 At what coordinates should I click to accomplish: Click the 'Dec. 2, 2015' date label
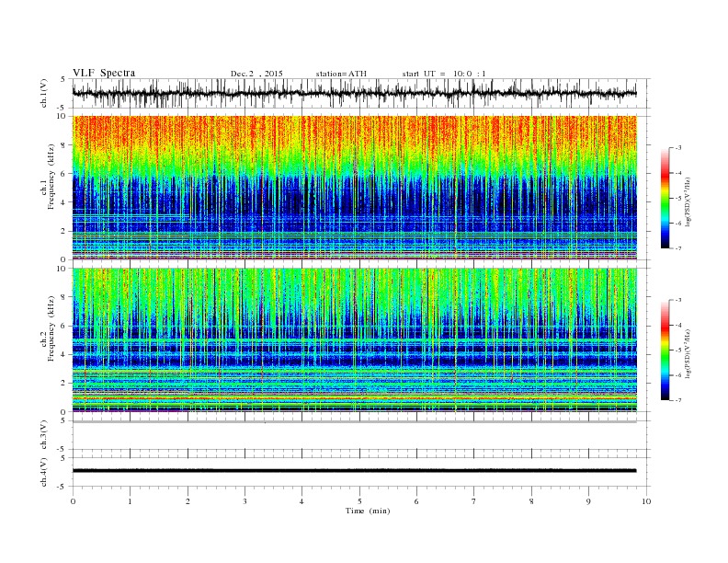(256, 74)
